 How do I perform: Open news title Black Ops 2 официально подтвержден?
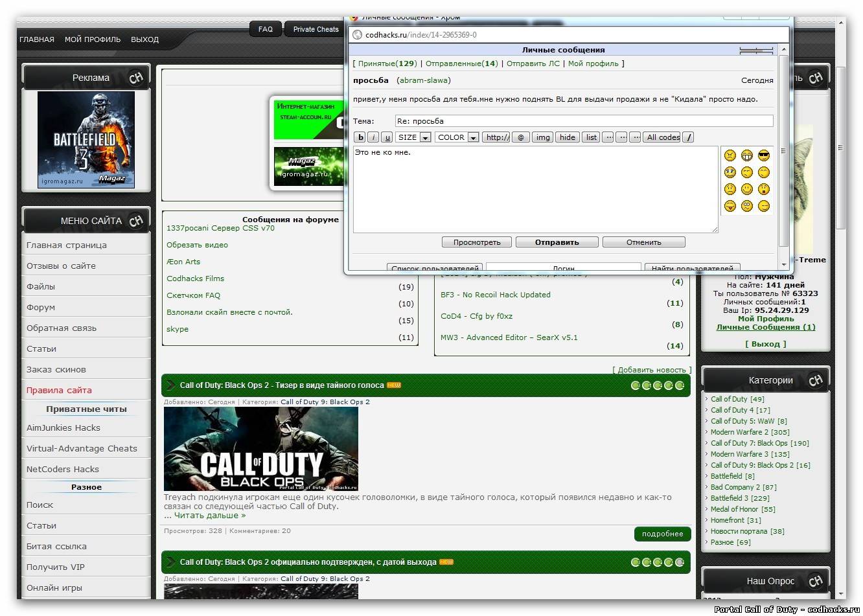[308, 562]
